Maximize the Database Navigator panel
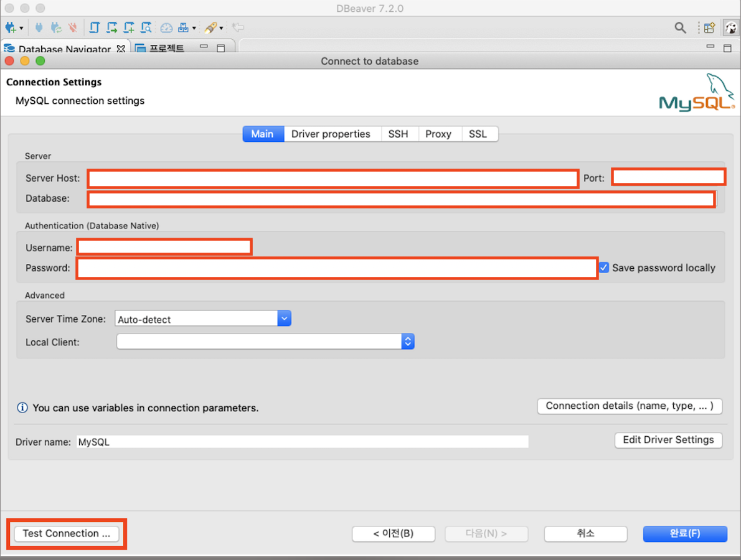Viewport: 741px width, 560px height. pos(220,48)
